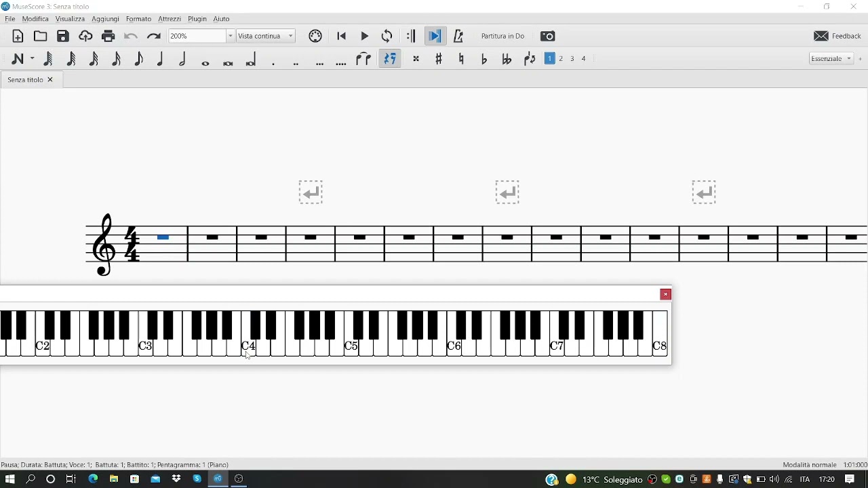Apply a natural accidental
868x488 pixels.
(462, 60)
